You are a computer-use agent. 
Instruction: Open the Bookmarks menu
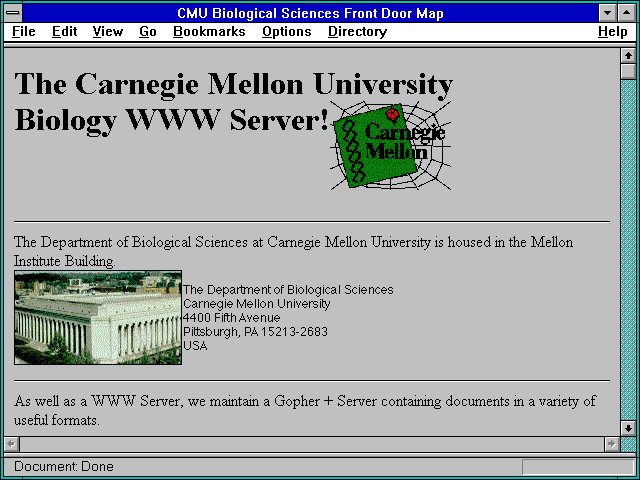pyautogui.click(x=209, y=31)
